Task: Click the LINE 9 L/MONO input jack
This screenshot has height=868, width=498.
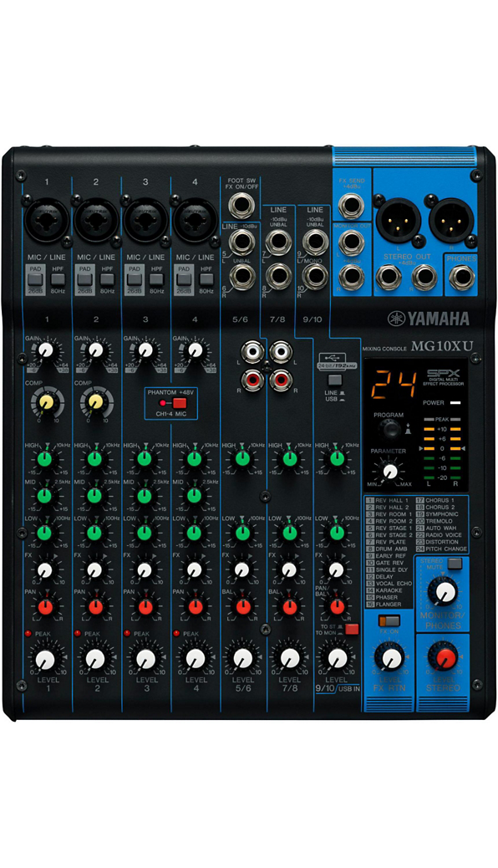Action: pyautogui.click(x=315, y=242)
